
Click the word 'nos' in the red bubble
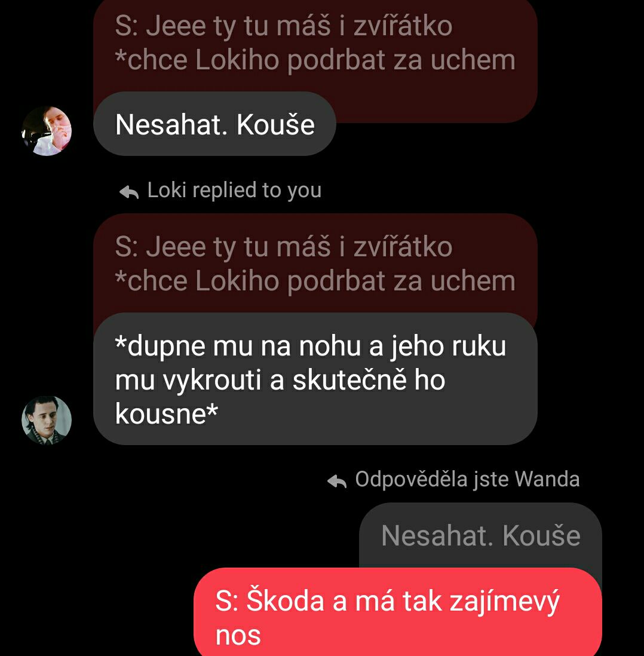click(x=238, y=636)
